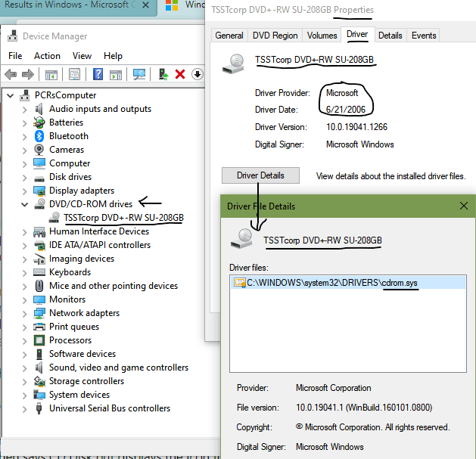Click the cdrom.sys driver file icon
Image resolution: width=476 pixels, height=459 pixels.
click(240, 283)
